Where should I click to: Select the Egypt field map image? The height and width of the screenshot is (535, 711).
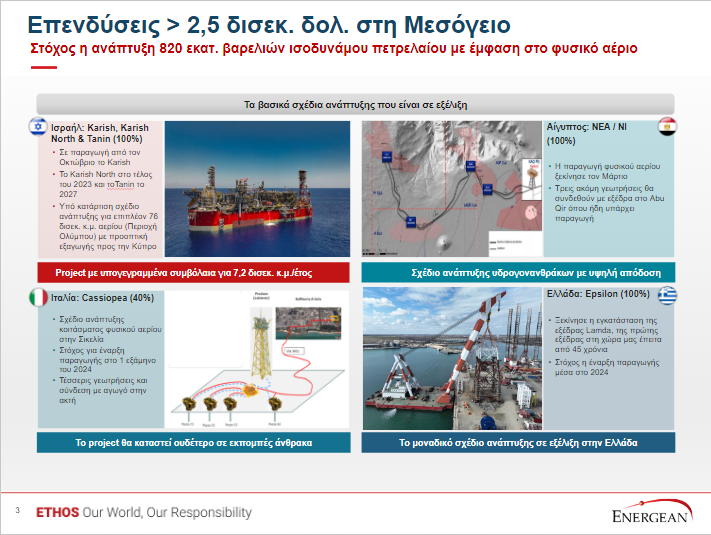(x=452, y=189)
